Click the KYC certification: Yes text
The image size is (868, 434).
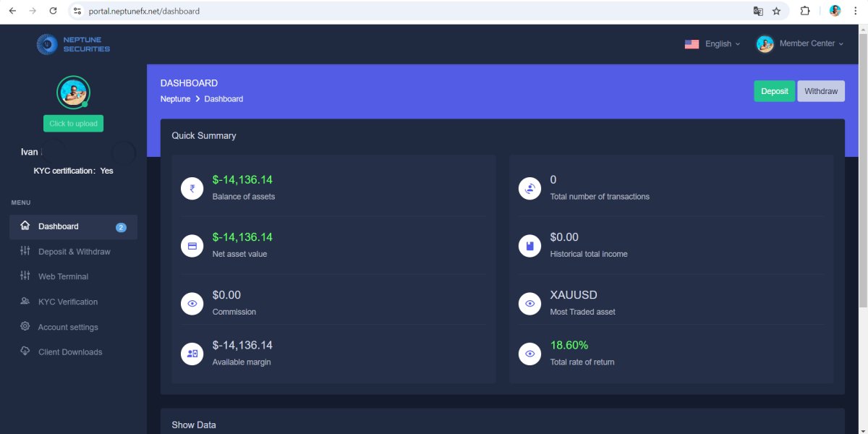pyautogui.click(x=73, y=171)
